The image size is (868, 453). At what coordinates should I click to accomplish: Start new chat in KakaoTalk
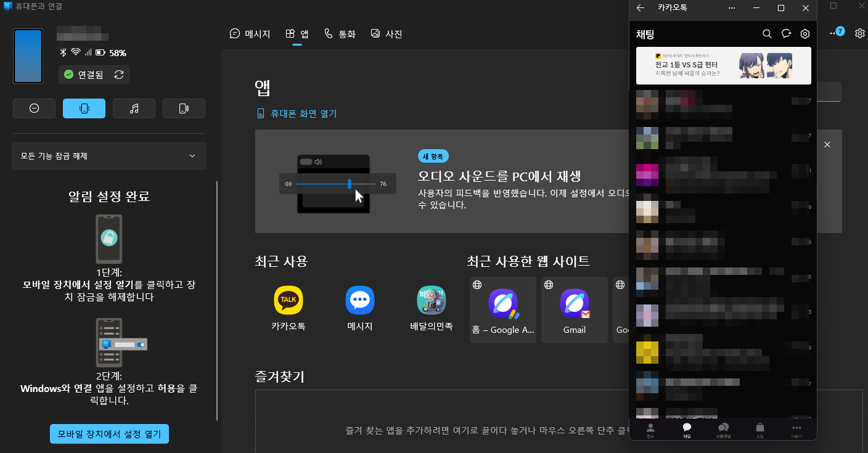point(786,34)
